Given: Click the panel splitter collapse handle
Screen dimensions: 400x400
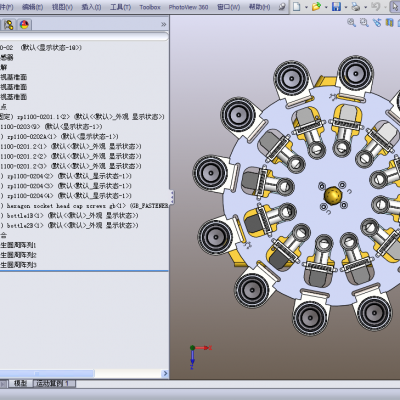Looking at the screenshot, I should (x=172, y=197).
